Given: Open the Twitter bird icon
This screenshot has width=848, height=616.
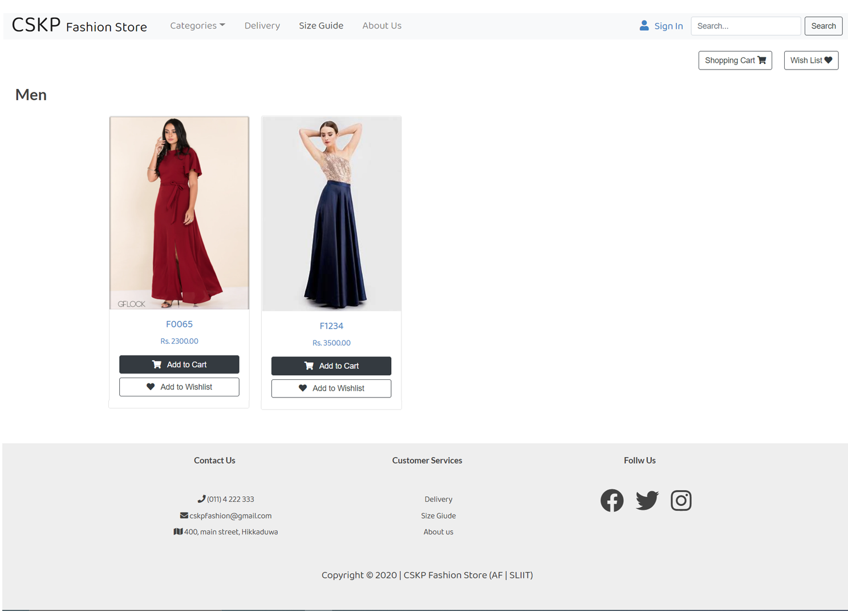Looking at the screenshot, I should [647, 500].
